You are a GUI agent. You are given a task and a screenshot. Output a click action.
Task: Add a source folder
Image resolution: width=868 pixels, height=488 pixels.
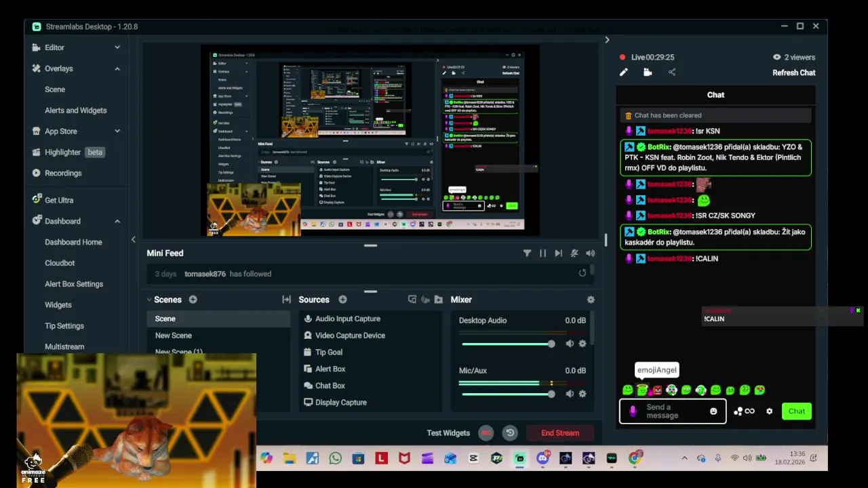click(x=438, y=300)
